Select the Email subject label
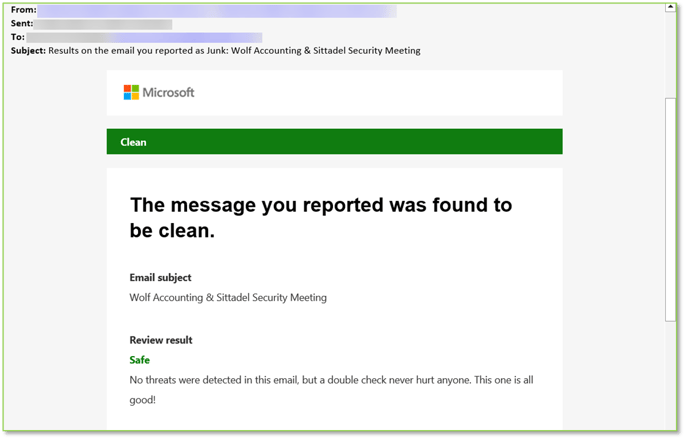 click(160, 277)
